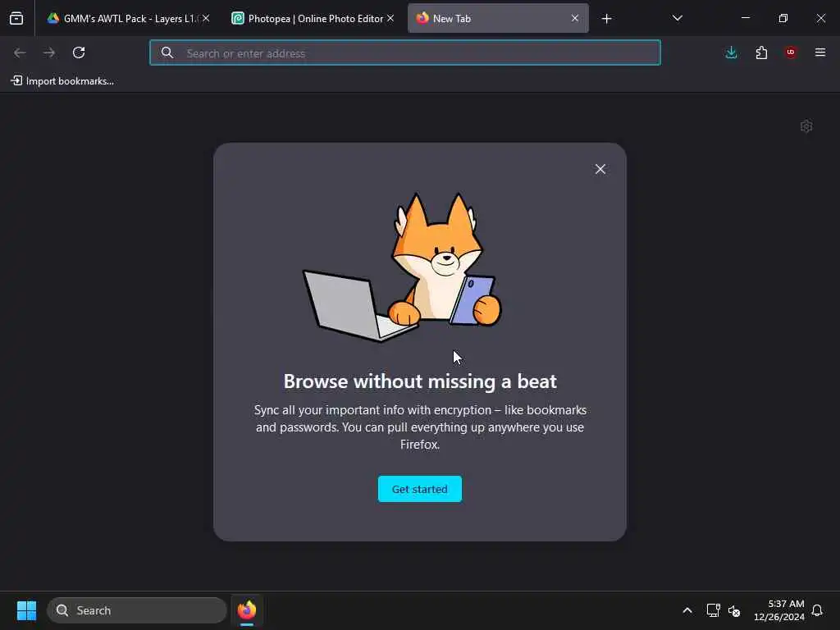
Task: Click the import arrow icon beside Import bookmarks
Action: (x=16, y=80)
